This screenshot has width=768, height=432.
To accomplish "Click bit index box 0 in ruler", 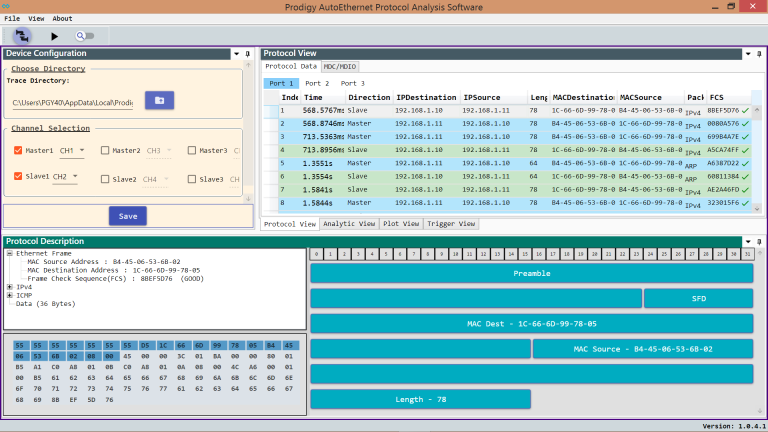I will (316, 254).
